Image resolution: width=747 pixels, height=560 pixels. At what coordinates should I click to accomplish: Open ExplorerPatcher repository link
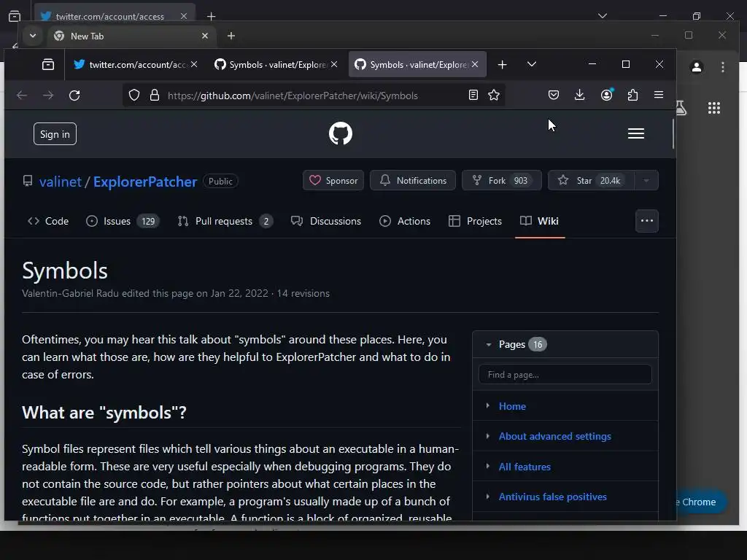pyautogui.click(x=145, y=182)
